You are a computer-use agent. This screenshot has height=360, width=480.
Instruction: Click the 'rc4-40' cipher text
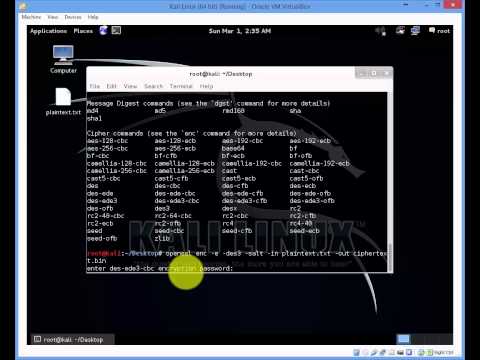click(x=301, y=223)
